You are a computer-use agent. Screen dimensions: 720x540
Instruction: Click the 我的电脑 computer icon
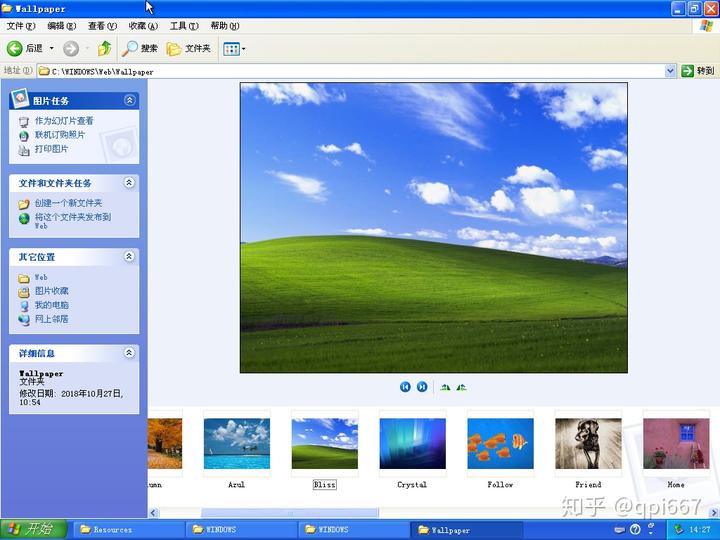(x=24, y=306)
